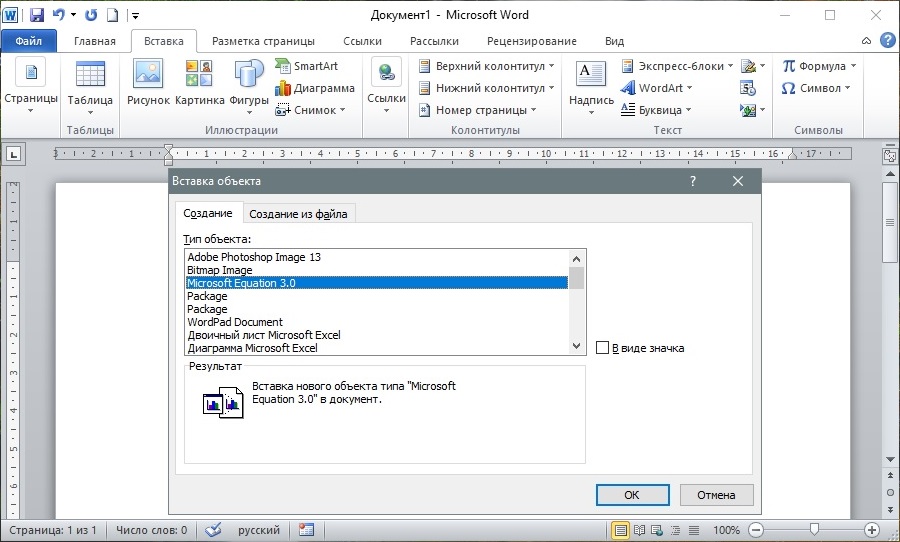Open the Картинка clip art tool
This screenshot has height=542, width=900.
click(199, 83)
